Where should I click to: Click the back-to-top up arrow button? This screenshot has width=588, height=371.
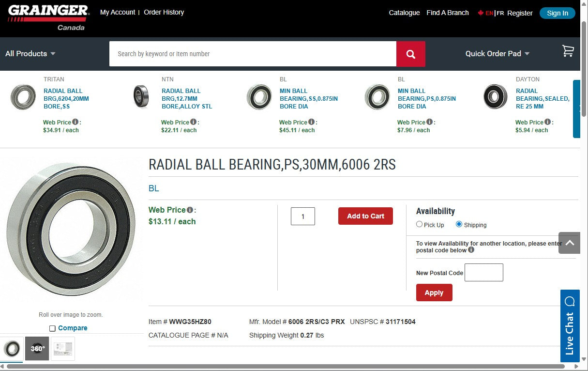point(569,243)
